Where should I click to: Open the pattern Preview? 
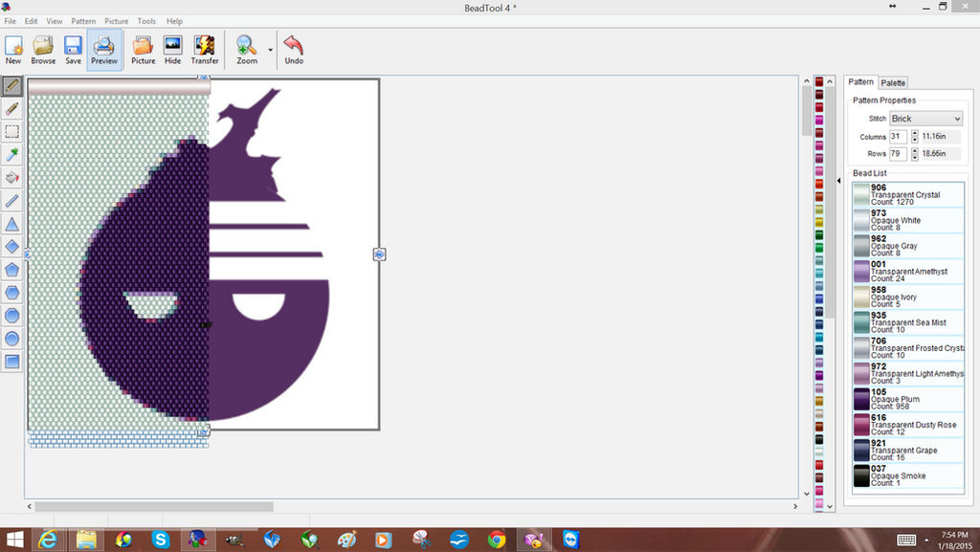pos(103,50)
